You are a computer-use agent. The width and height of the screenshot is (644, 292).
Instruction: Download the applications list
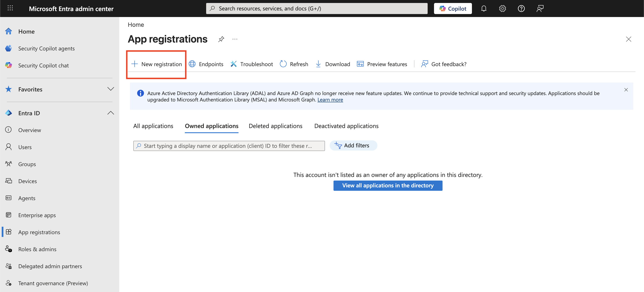[333, 64]
